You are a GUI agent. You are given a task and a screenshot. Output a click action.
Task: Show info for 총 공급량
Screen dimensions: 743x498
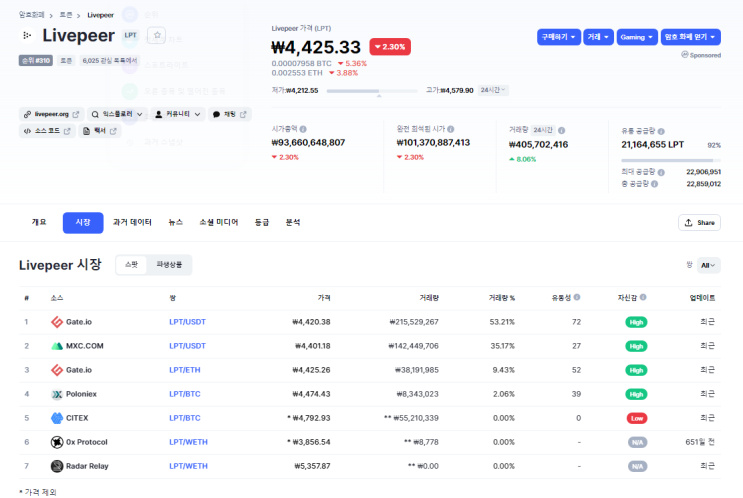click(654, 184)
